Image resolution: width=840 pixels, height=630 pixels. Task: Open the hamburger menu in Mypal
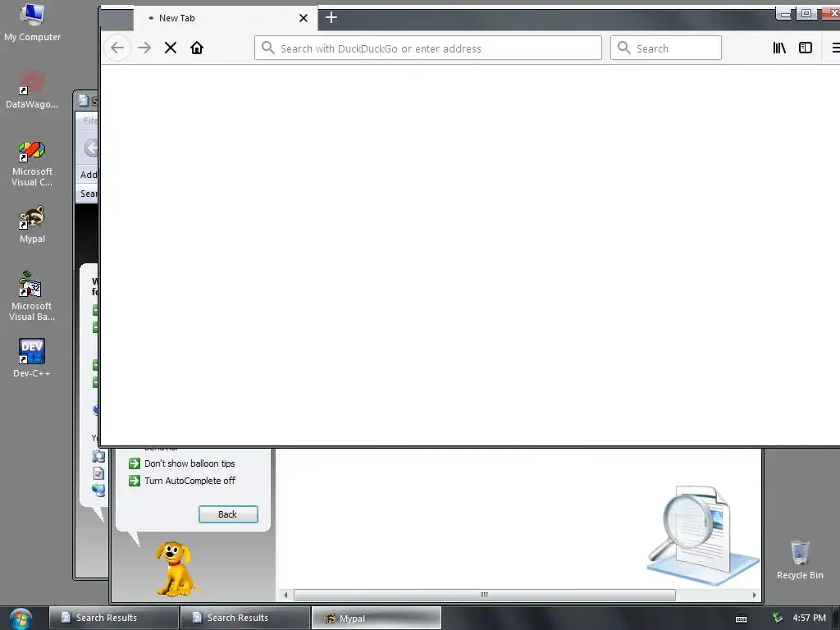click(x=836, y=48)
